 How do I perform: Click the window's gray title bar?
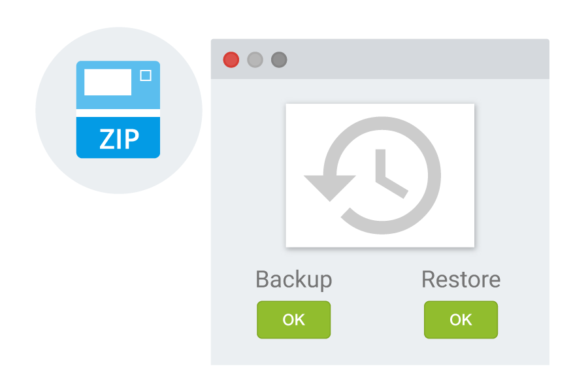(x=412, y=59)
